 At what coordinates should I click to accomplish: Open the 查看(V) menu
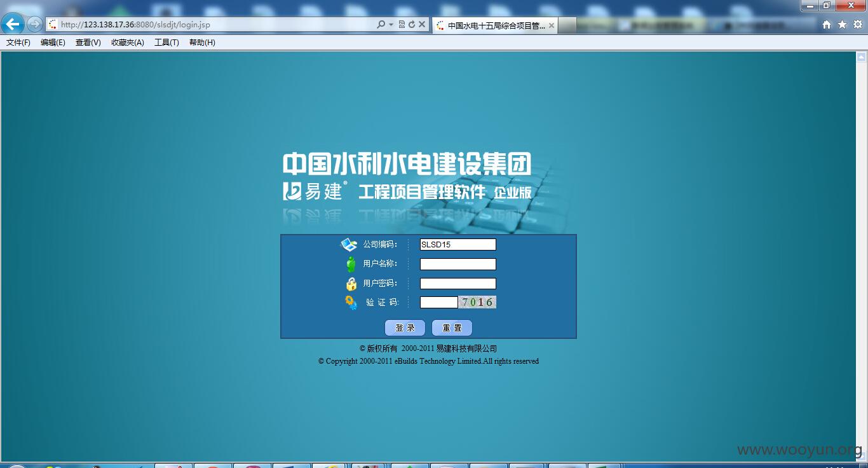pyautogui.click(x=88, y=43)
